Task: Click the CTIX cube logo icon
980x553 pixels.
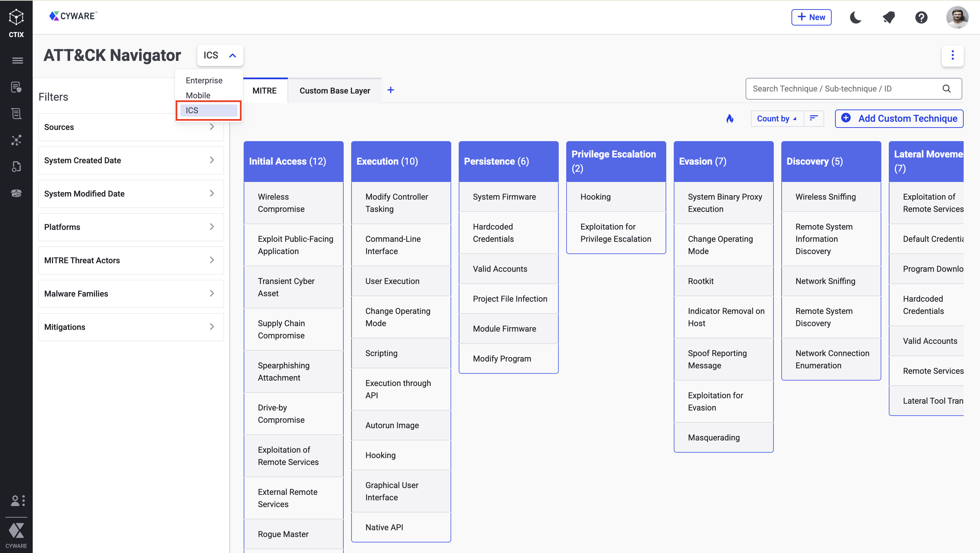Action: 16,17
